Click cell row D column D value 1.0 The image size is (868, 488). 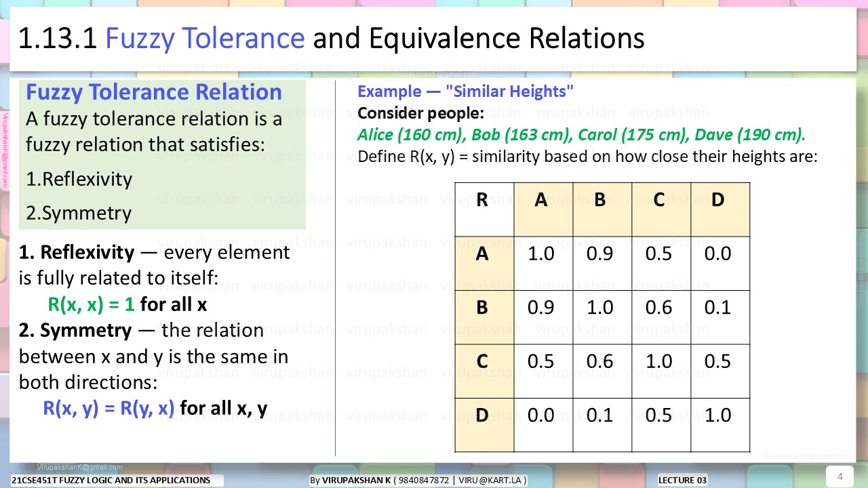[720, 425]
